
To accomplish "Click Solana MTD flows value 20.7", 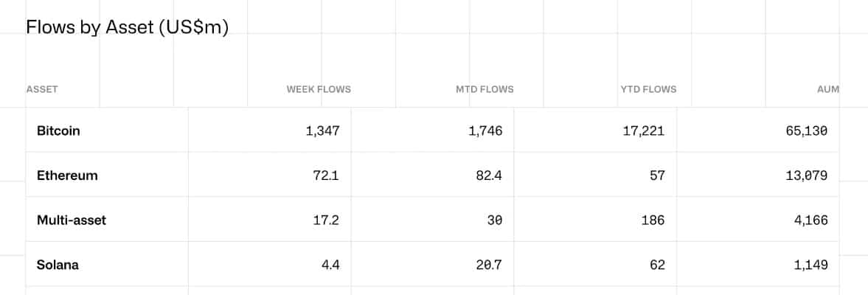I will (x=489, y=265).
